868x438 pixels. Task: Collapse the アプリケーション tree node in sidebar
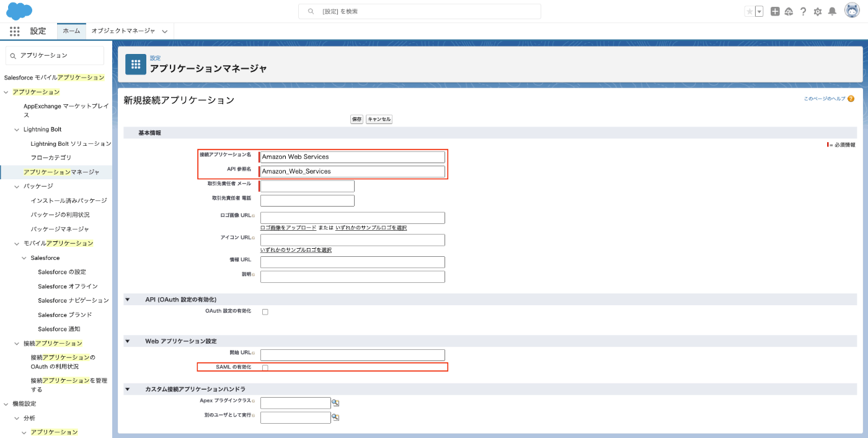(6, 92)
